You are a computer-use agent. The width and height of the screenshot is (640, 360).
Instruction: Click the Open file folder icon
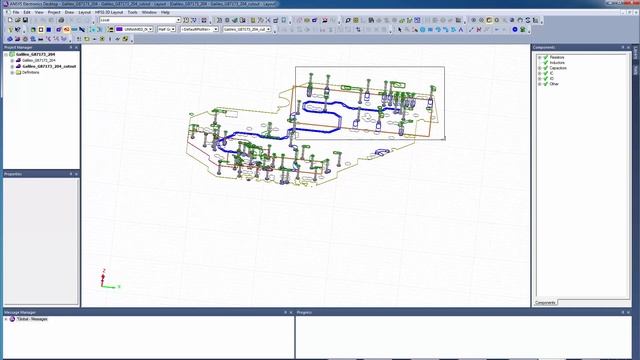[18, 20]
